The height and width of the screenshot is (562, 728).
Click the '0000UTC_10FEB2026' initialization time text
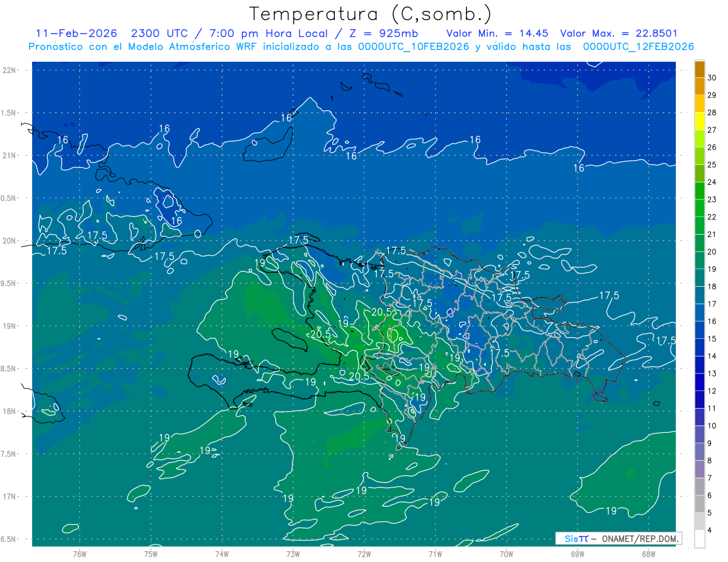click(x=413, y=47)
